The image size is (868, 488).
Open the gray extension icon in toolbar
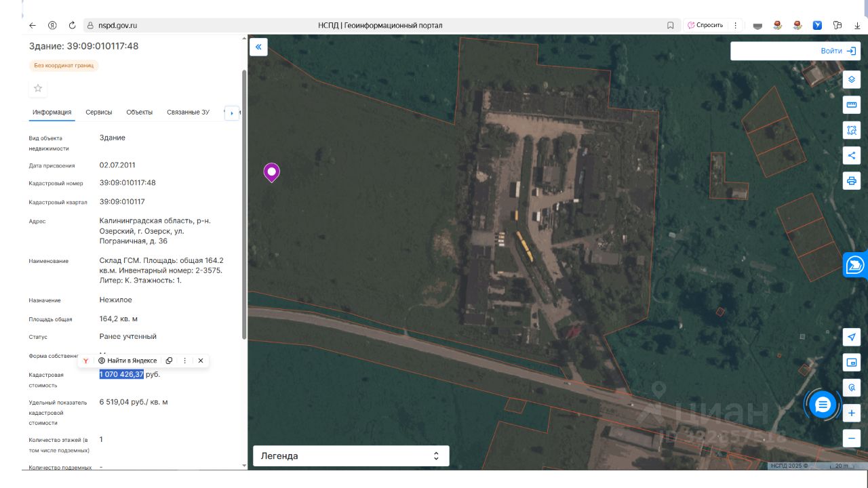tap(758, 26)
